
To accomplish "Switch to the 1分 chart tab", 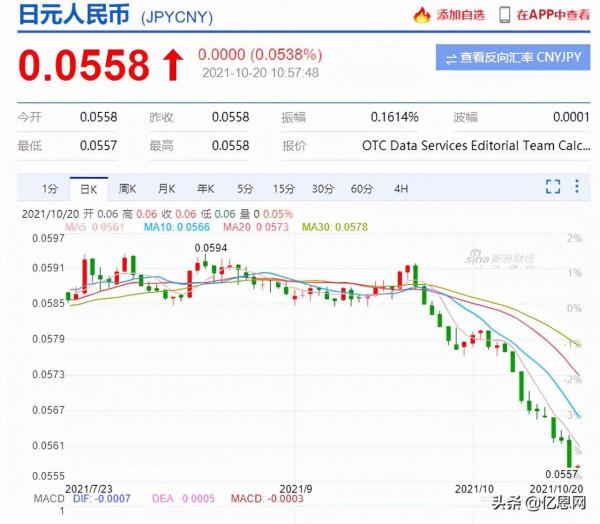I will 50,189.
